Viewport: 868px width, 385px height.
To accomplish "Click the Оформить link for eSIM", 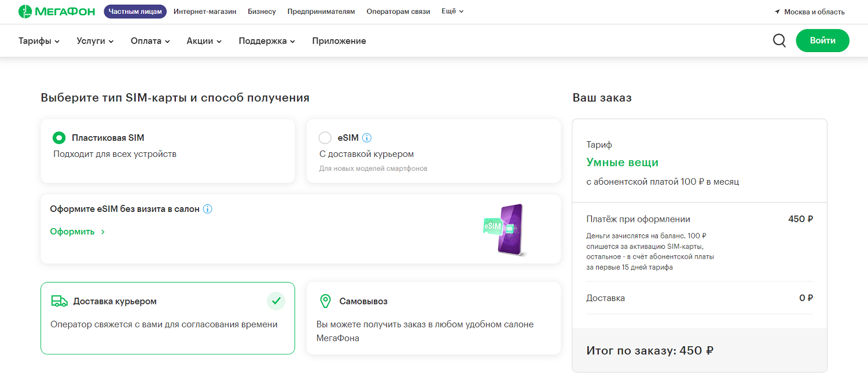I will 72,232.
